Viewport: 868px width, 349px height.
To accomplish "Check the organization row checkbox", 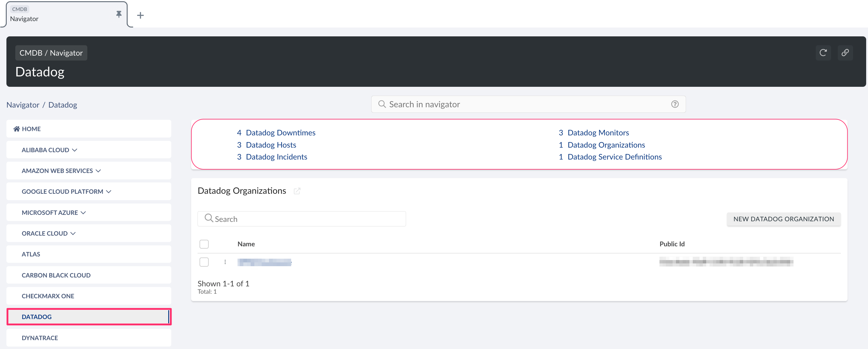I will point(204,262).
